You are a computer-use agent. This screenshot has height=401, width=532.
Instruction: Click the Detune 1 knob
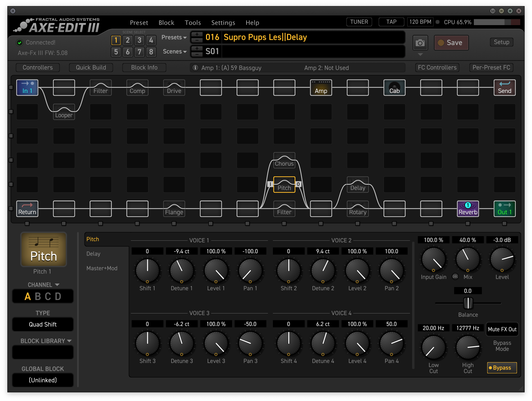pos(182,270)
